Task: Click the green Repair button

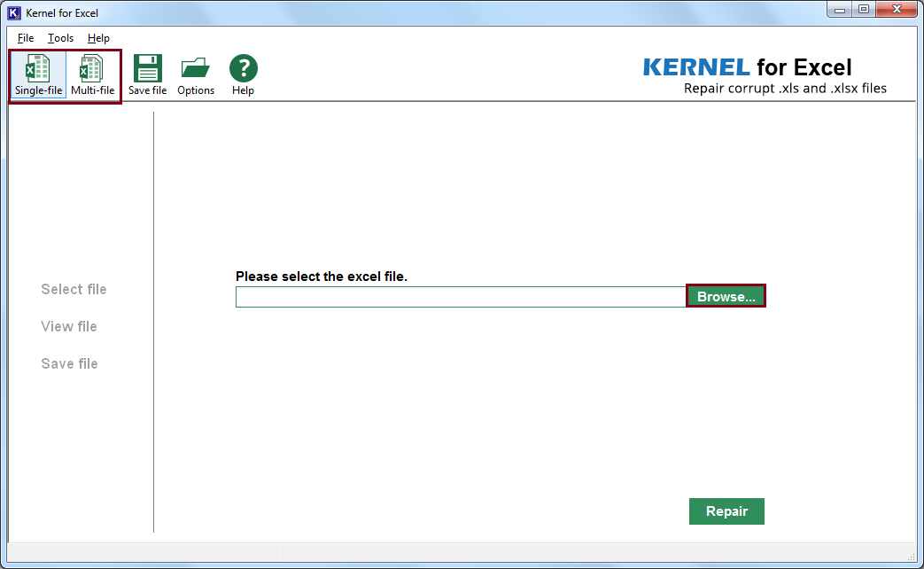Action: [726, 511]
